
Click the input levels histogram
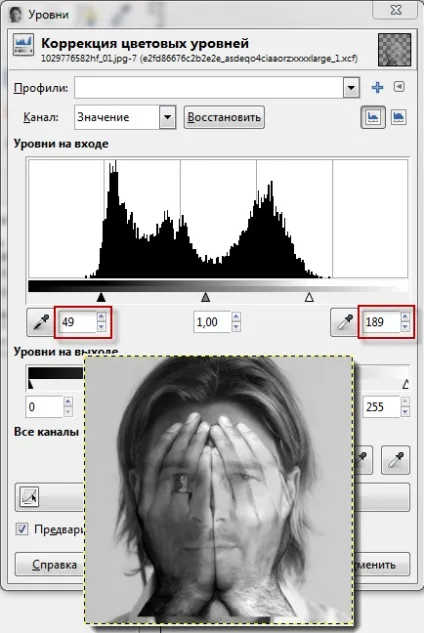(x=218, y=218)
